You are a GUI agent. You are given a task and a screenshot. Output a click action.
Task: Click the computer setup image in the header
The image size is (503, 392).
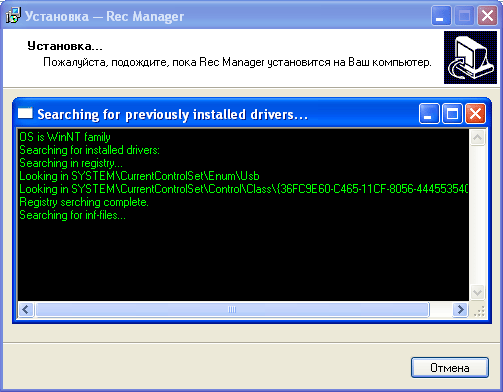click(x=470, y=57)
